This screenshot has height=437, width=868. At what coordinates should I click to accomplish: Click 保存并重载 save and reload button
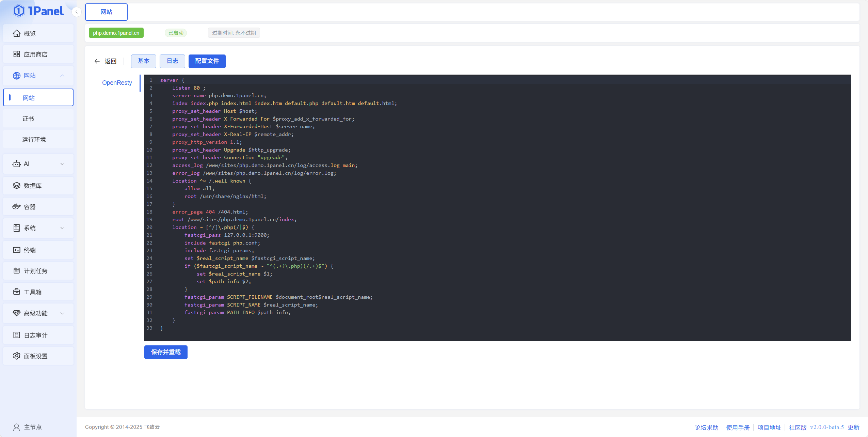tap(166, 352)
